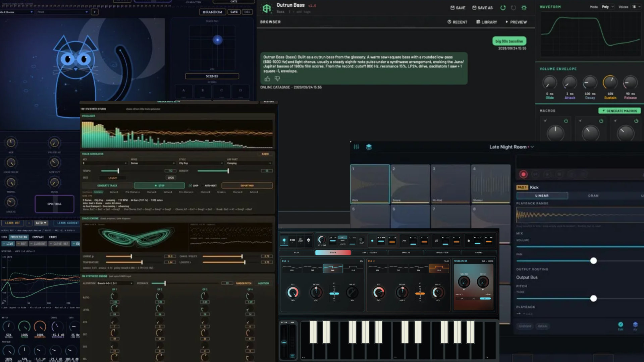Open the Mode Poly dropdown

tap(607, 7)
